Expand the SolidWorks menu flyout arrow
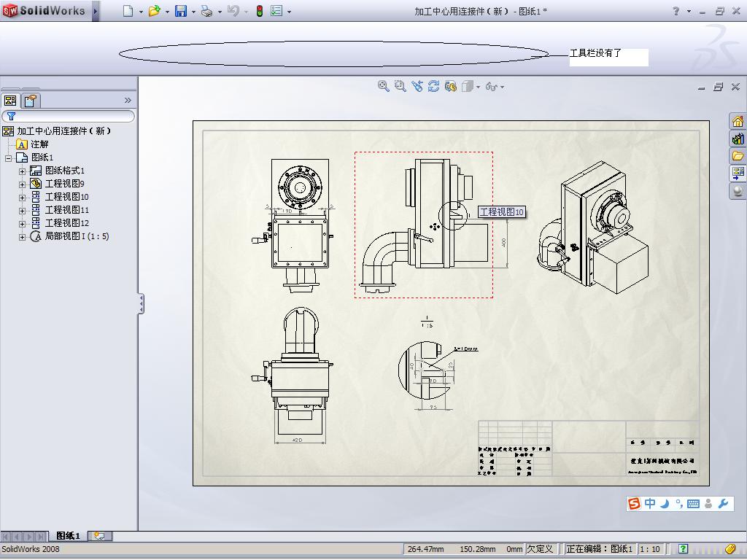 (96, 11)
